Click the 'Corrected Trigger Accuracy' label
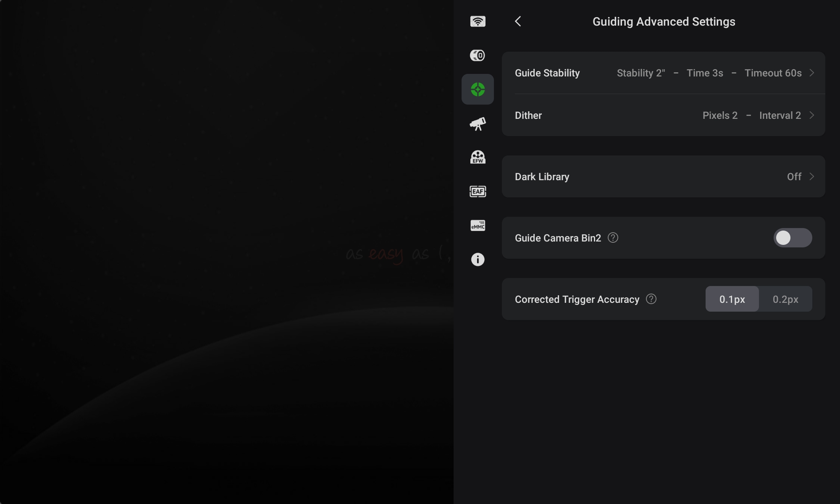Image resolution: width=840 pixels, height=504 pixels. click(x=577, y=299)
